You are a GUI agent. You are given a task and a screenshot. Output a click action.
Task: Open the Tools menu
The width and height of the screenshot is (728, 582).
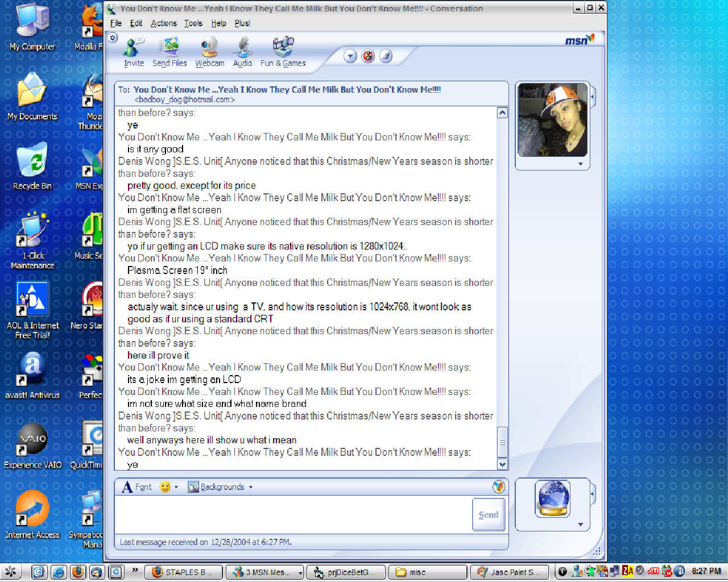pyautogui.click(x=193, y=23)
